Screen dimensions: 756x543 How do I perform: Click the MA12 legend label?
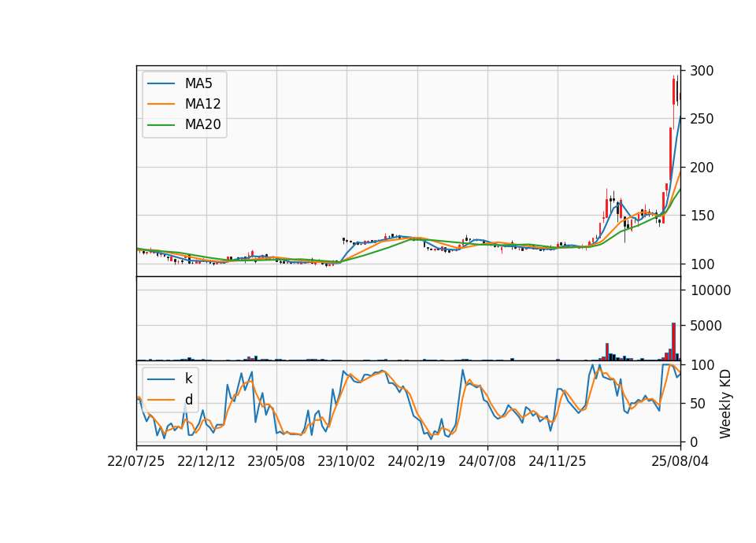click(202, 104)
